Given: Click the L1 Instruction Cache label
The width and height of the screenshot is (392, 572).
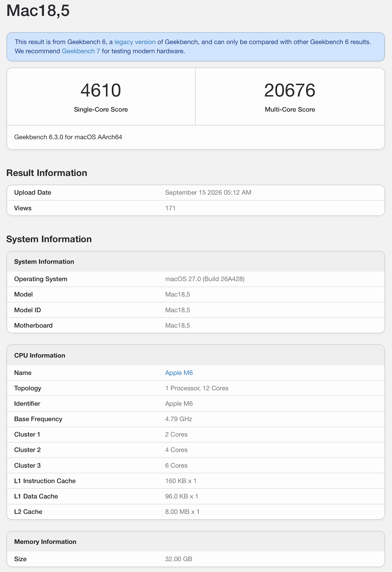Looking at the screenshot, I should (45, 481).
